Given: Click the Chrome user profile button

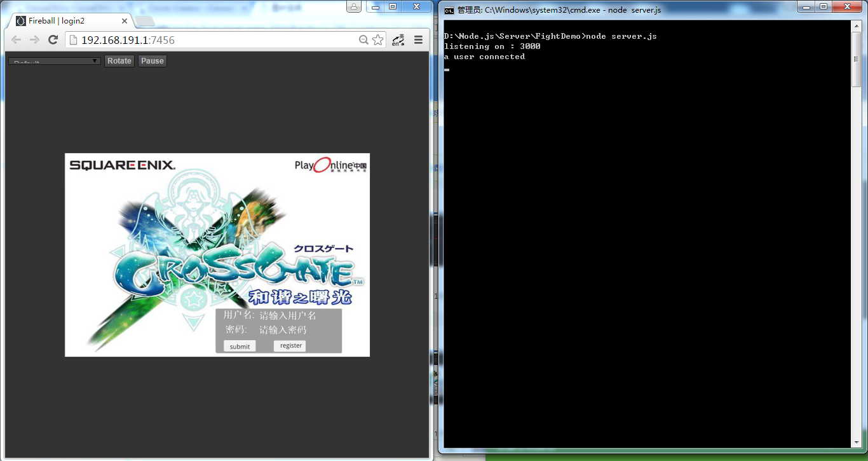Looking at the screenshot, I should [354, 6].
